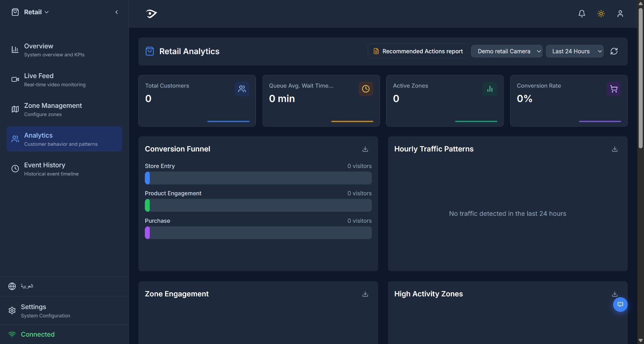This screenshot has width=644, height=344.
Task: Click the Retail Analytics heading
Action: (x=189, y=51)
